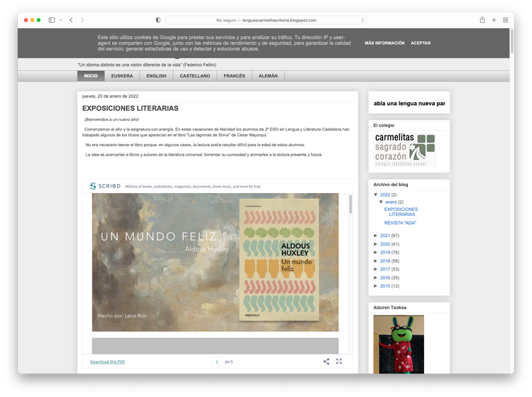Open the sidebar options chevron dropdown
The height and width of the screenshot is (397, 532).
coord(61,20)
